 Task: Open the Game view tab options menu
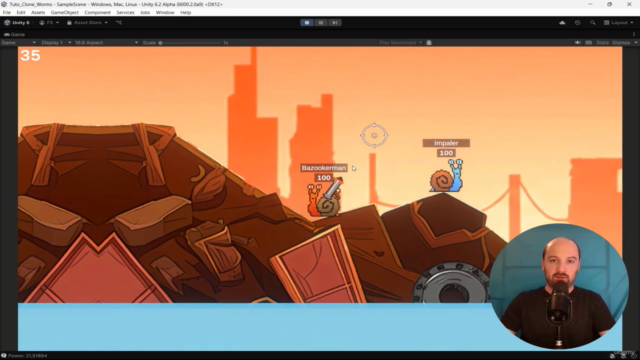[634, 34]
